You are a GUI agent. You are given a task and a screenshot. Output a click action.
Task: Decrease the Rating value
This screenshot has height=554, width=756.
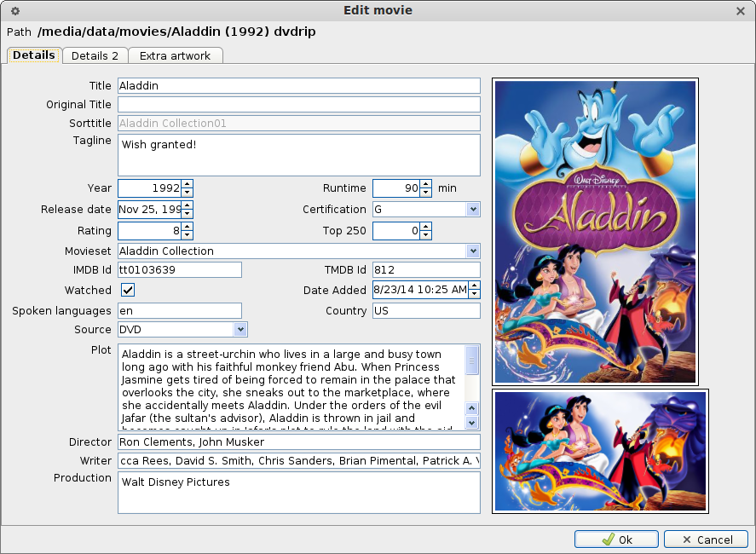tap(188, 235)
